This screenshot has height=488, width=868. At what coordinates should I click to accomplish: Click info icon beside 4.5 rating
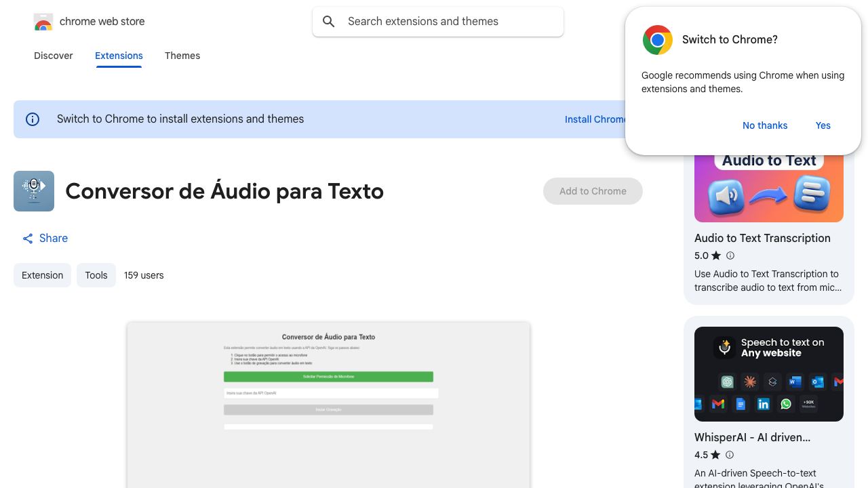point(730,455)
